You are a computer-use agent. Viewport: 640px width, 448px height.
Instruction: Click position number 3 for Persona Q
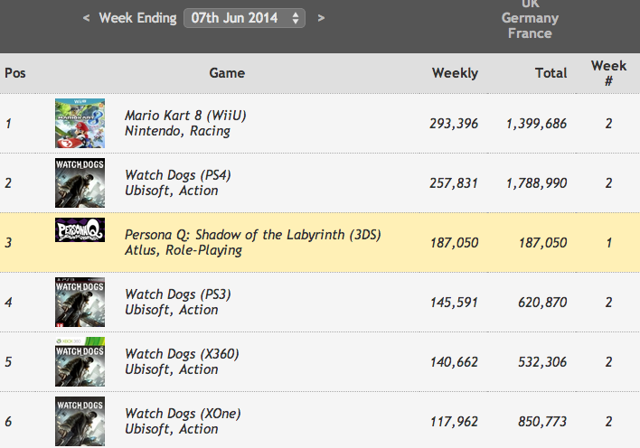pos(8,243)
